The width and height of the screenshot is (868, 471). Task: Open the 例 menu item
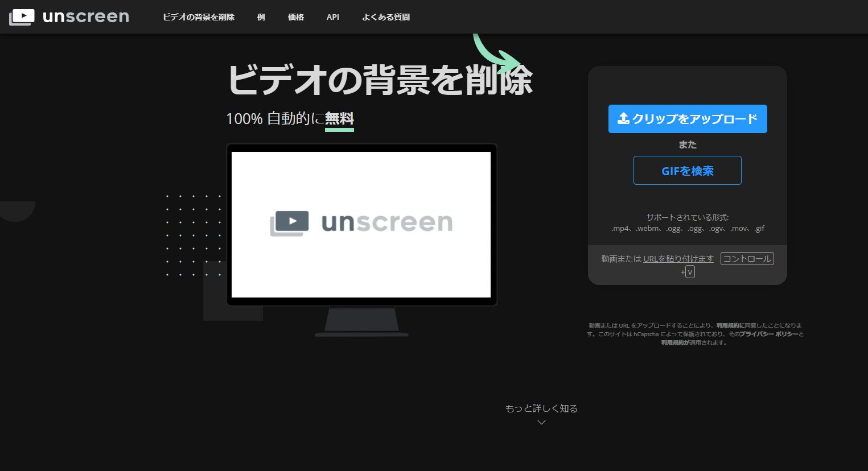(x=261, y=17)
